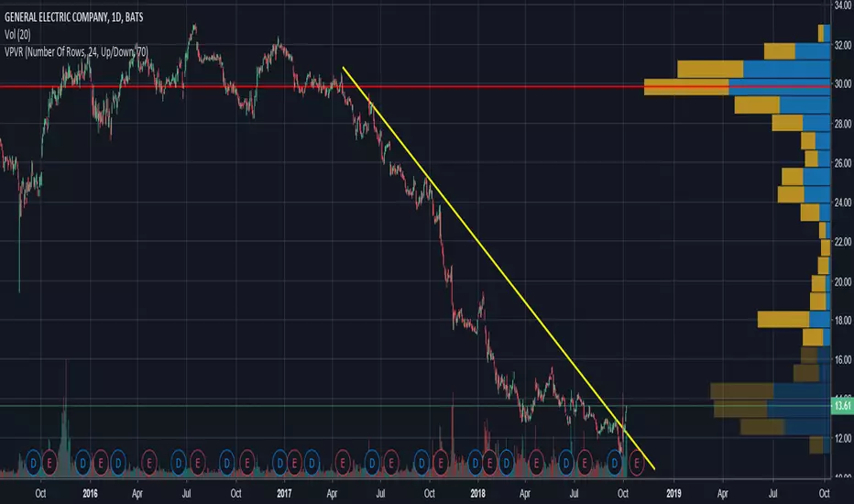Select the dividend D marker before Jul 2016
This screenshot has width=854, height=504.
(179, 464)
